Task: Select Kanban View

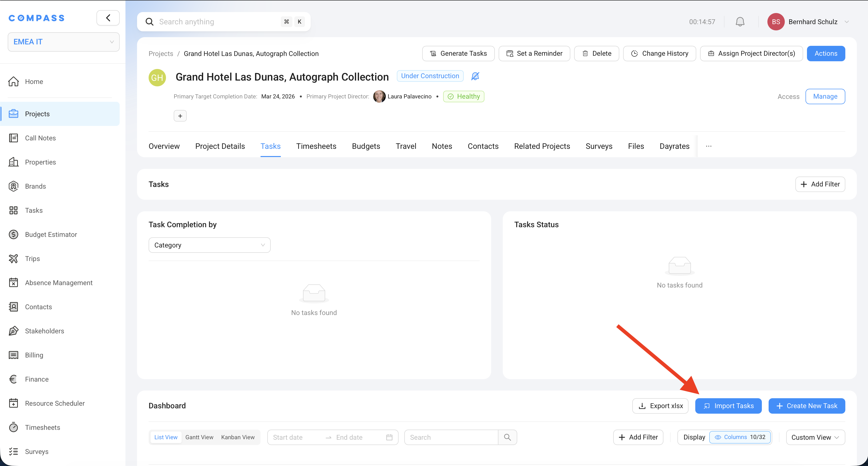Action: (238, 437)
